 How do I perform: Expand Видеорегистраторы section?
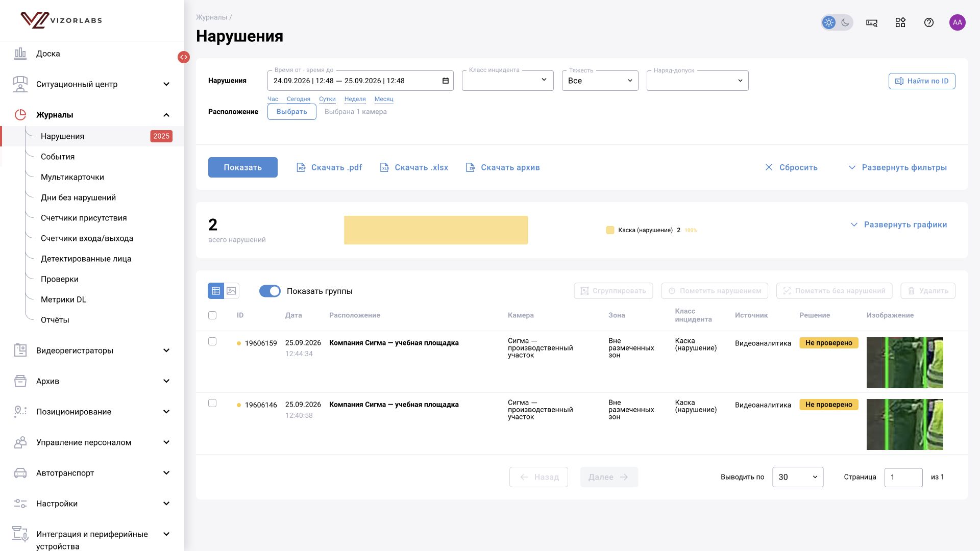pos(92,350)
